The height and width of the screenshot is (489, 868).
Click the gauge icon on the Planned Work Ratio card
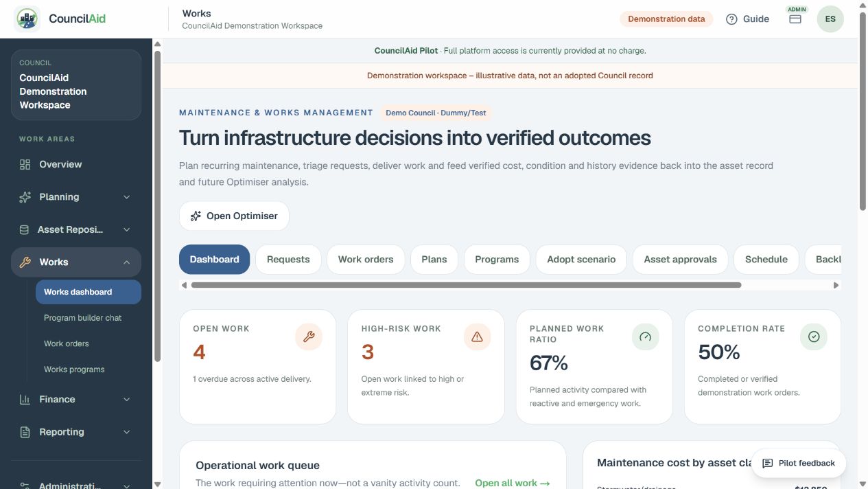point(645,337)
